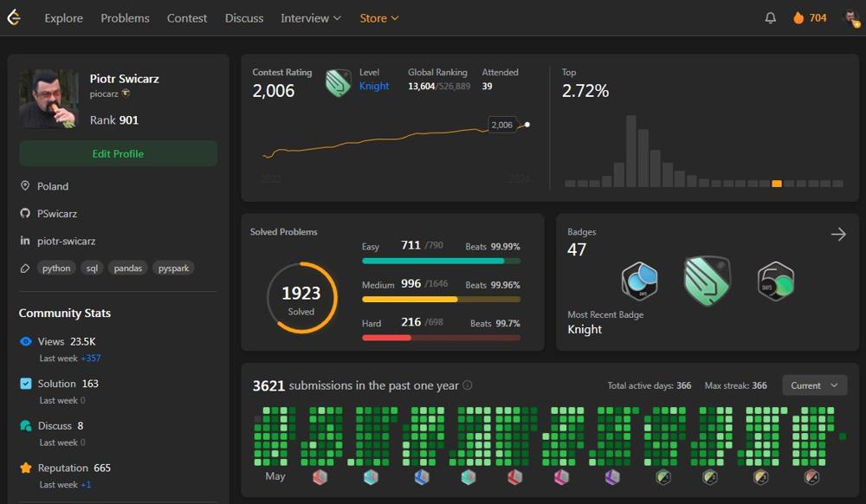This screenshot has height=504, width=866.
Task: Expand the Store dropdown menu
Action: [x=379, y=17]
